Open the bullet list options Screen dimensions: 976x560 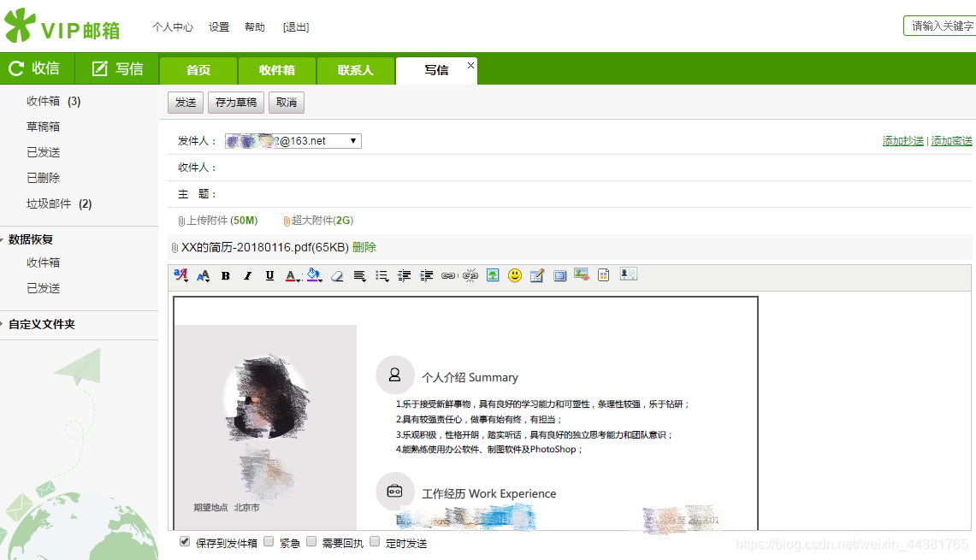coord(382,275)
